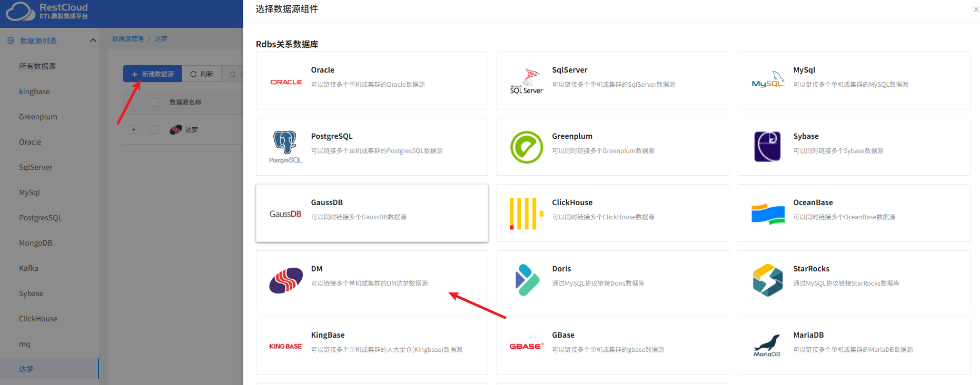Click the StarRocks logo
Viewport: 980px width, 385px height.
click(x=768, y=280)
